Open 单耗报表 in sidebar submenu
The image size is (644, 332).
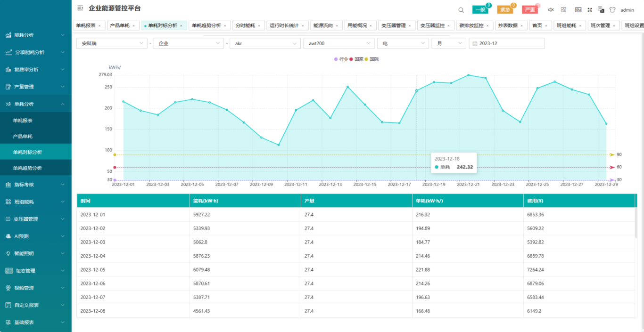coord(36,121)
